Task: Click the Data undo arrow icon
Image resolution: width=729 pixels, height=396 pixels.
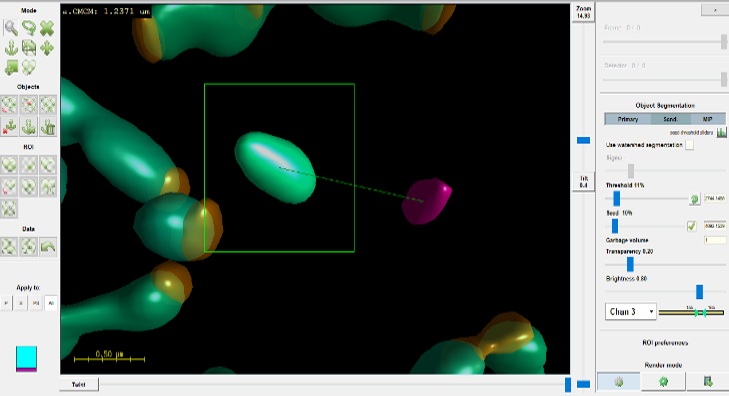Action: tap(48, 246)
